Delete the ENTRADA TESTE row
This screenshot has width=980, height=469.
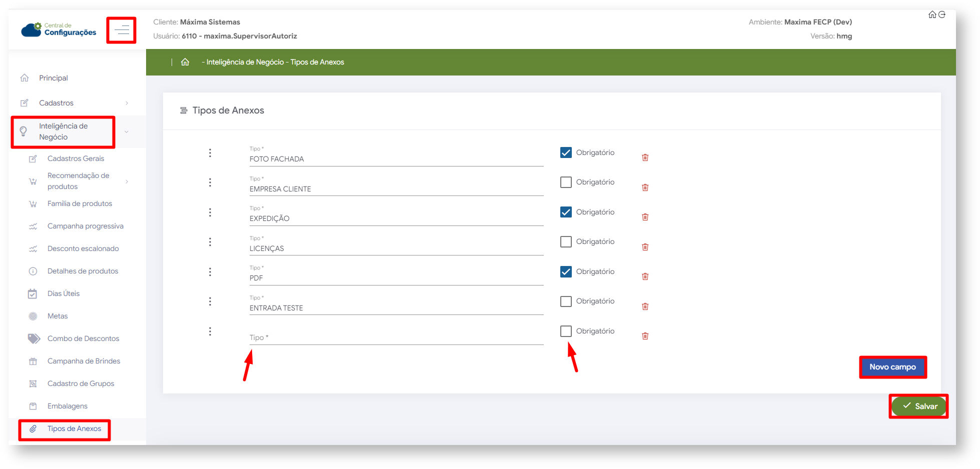(645, 306)
